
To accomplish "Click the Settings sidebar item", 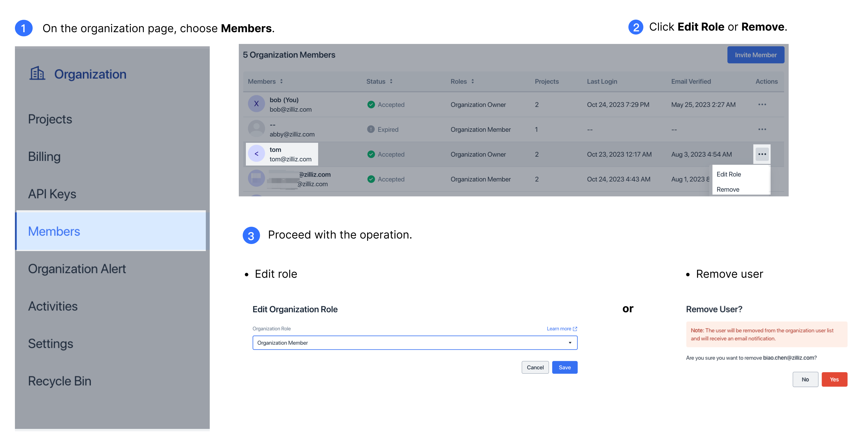I will (x=51, y=343).
